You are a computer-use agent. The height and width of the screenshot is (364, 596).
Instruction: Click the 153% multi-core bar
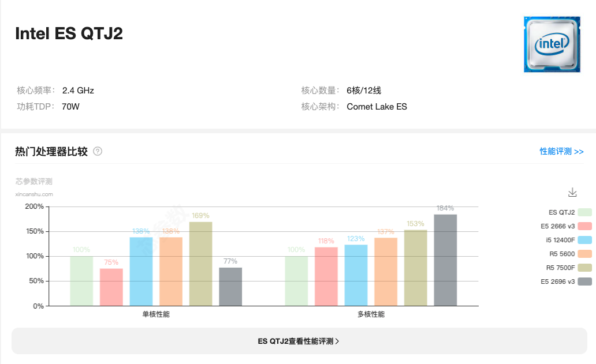click(x=415, y=268)
